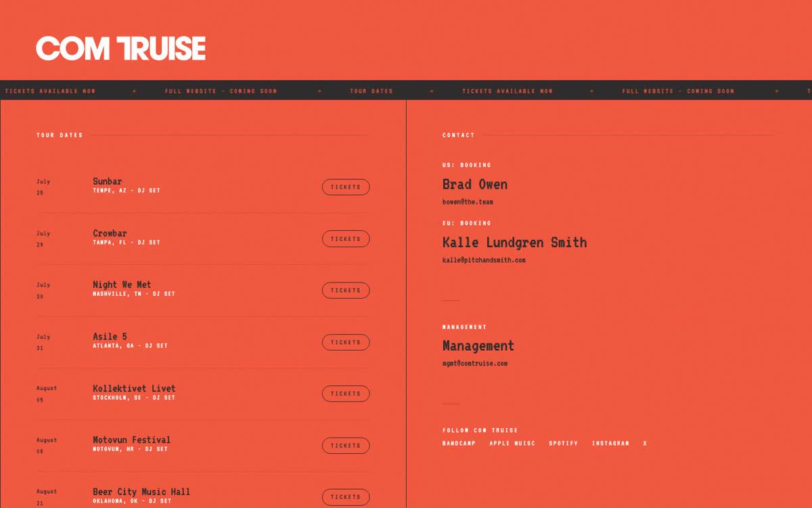Get tickets for Night We Met show
Viewport: 812px width, 508px height.
pyautogui.click(x=346, y=291)
